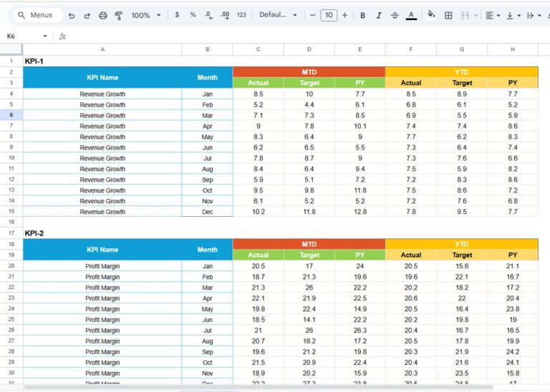This screenshot has height=392, width=550.
Task: Expand the merge cells dropdown arrow
Action: [x=476, y=16]
